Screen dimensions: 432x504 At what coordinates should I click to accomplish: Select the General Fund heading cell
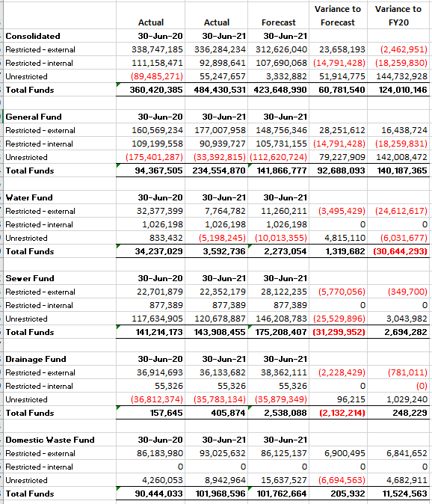(x=60, y=117)
